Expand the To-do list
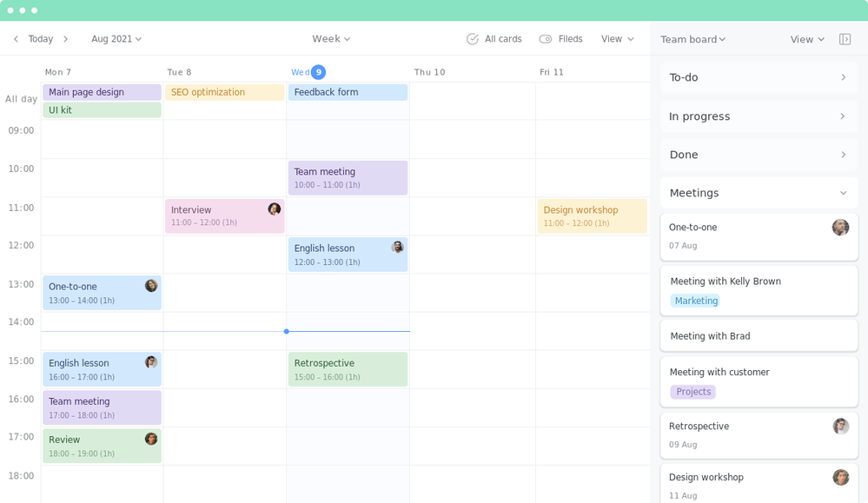This screenshot has height=503, width=868. 842,77
